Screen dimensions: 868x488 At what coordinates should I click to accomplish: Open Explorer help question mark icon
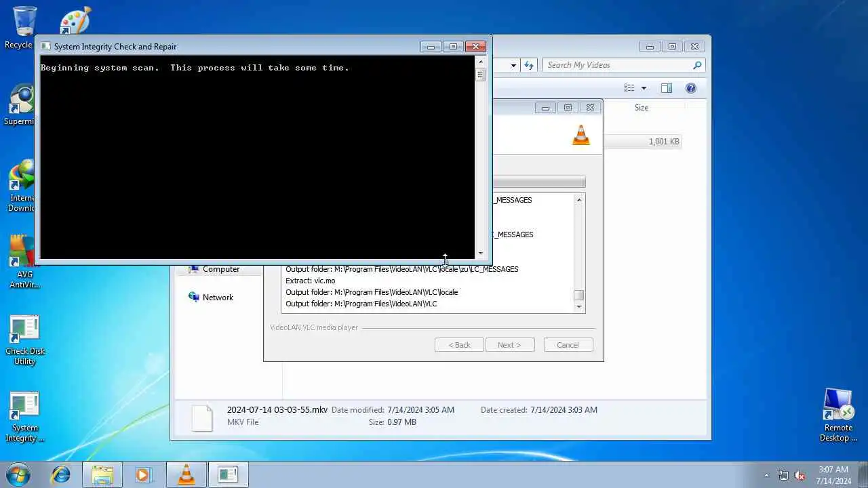[690, 88]
